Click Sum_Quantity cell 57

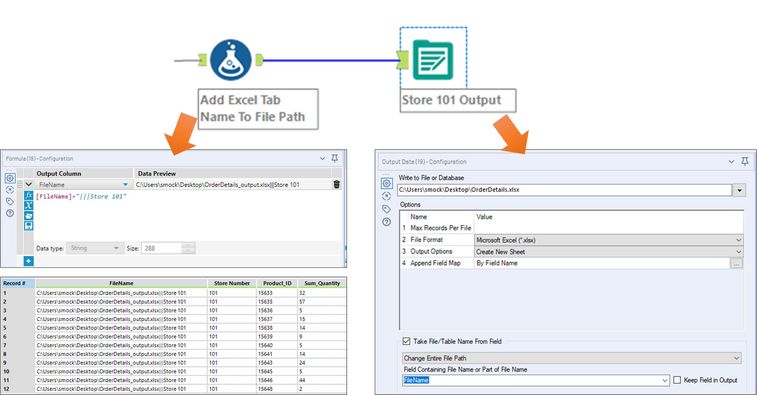[x=322, y=301]
